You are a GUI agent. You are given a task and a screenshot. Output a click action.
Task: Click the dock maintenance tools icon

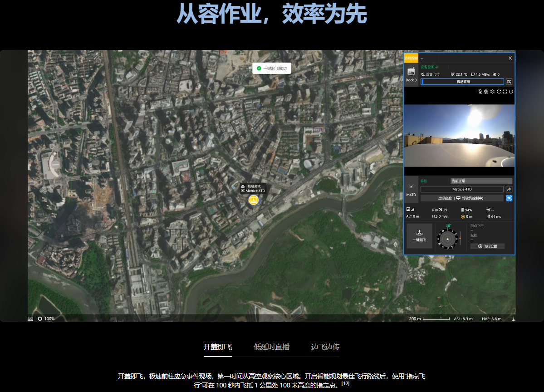509,82
